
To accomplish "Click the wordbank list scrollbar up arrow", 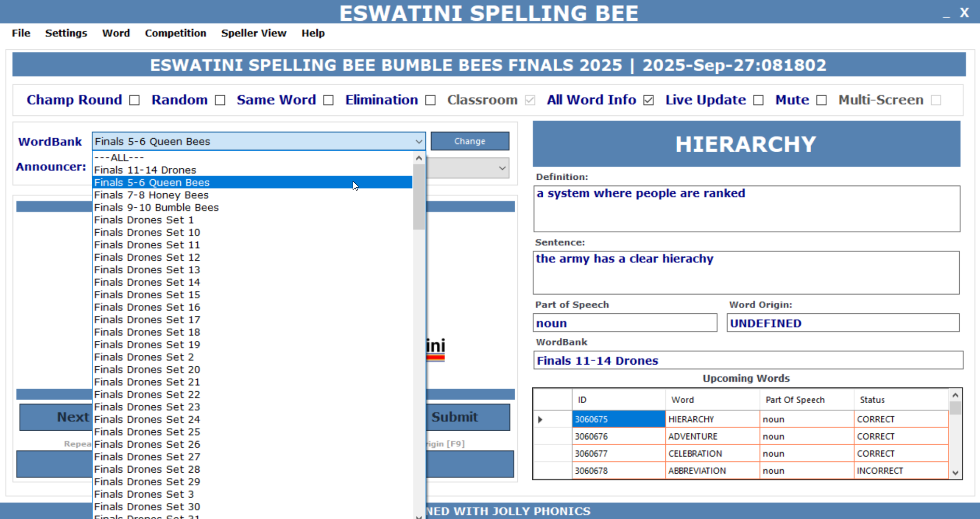I will point(419,158).
